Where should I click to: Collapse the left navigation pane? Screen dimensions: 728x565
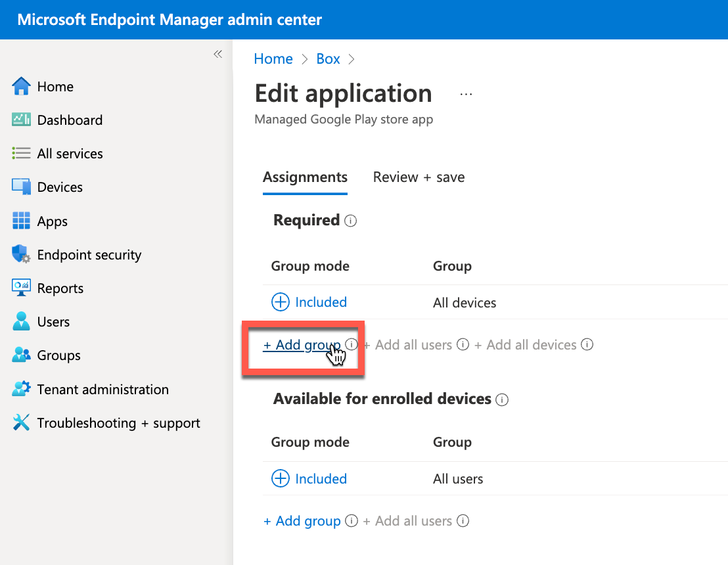[x=217, y=55]
